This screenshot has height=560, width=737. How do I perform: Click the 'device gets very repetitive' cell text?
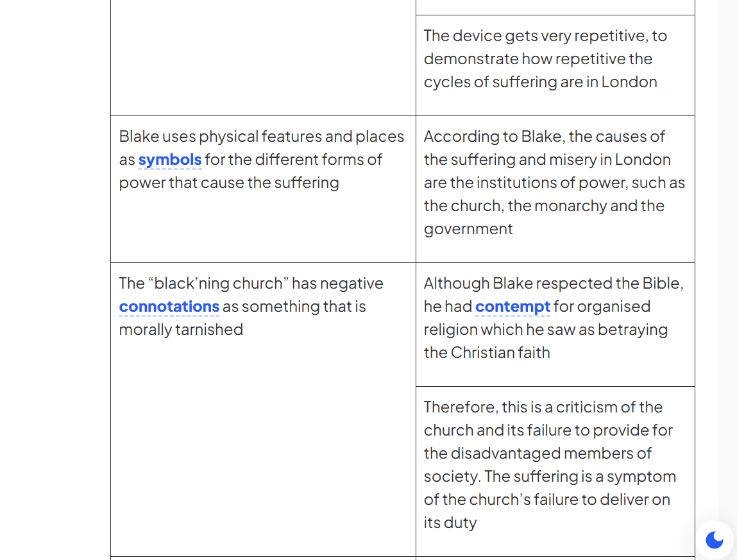tap(545, 59)
